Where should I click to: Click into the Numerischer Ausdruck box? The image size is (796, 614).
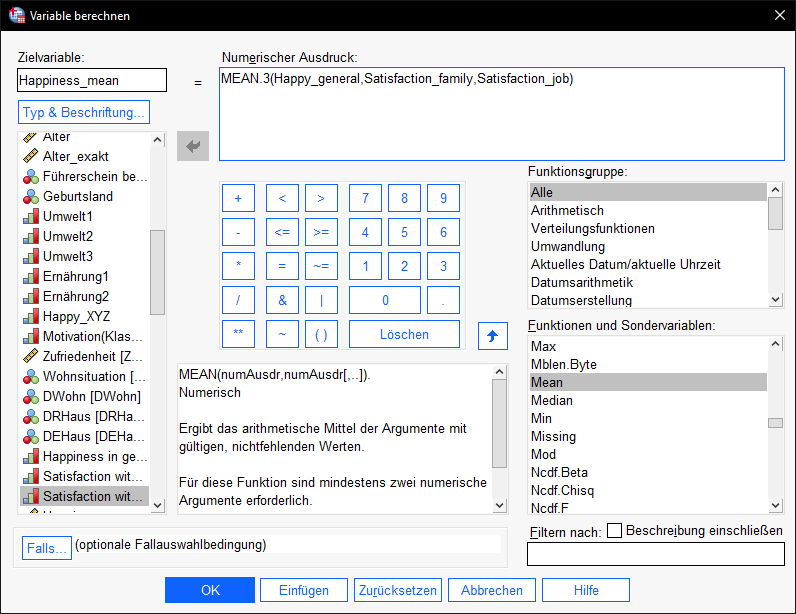(x=502, y=114)
